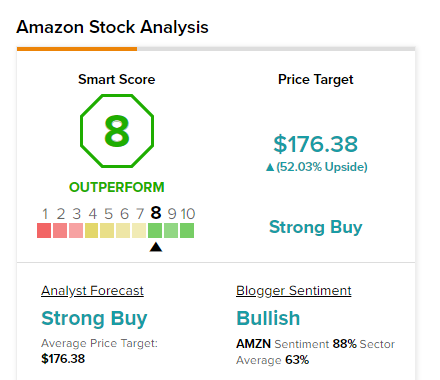Click the upside arrow beside 52.03%

coord(270,167)
